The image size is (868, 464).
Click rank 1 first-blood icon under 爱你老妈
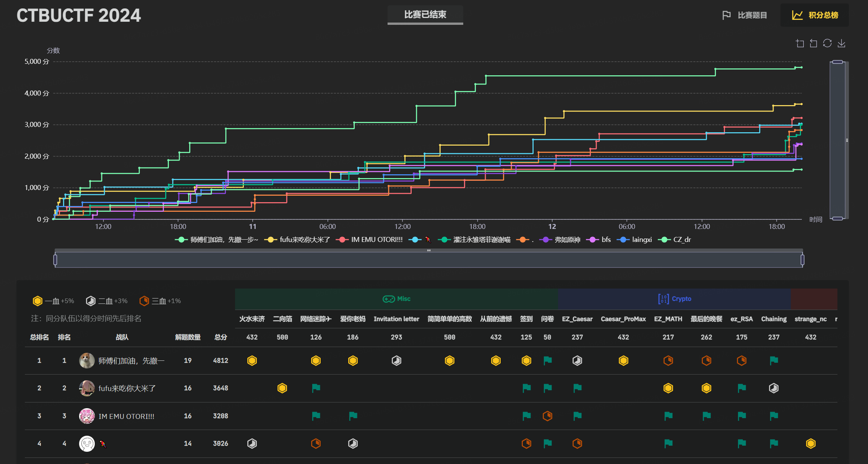[x=353, y=360]
